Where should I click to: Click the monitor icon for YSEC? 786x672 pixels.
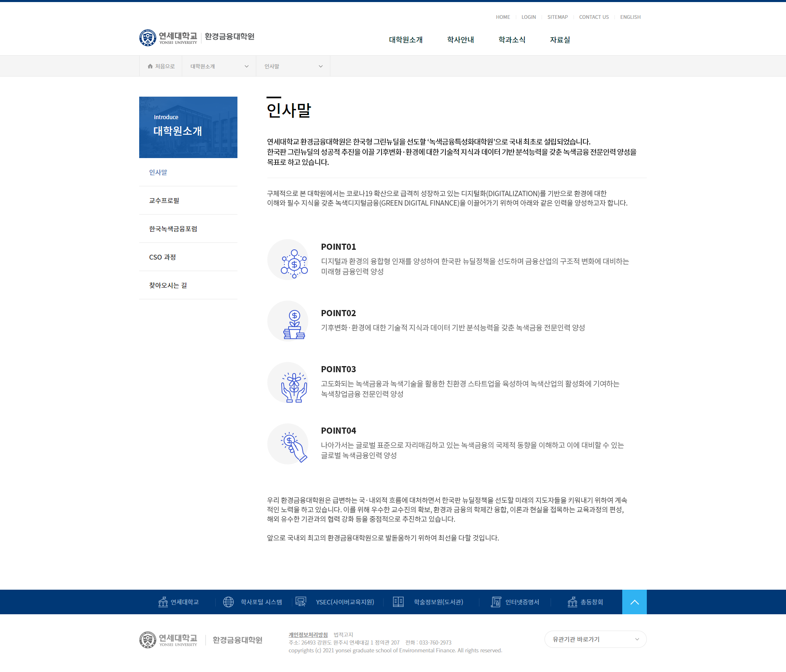tap(301, 602)
